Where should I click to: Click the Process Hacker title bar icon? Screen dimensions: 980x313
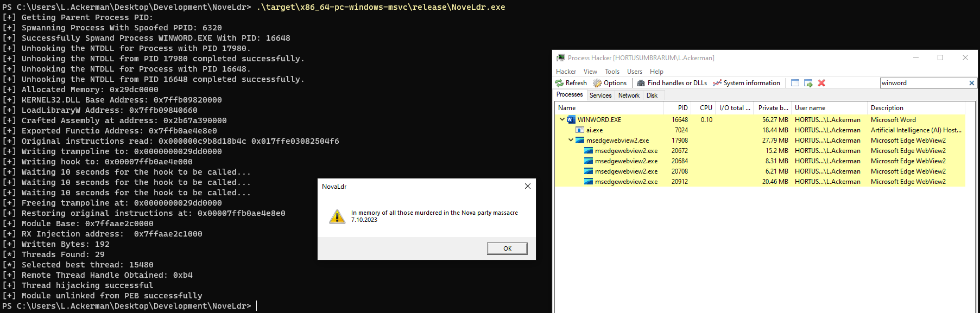561,58
